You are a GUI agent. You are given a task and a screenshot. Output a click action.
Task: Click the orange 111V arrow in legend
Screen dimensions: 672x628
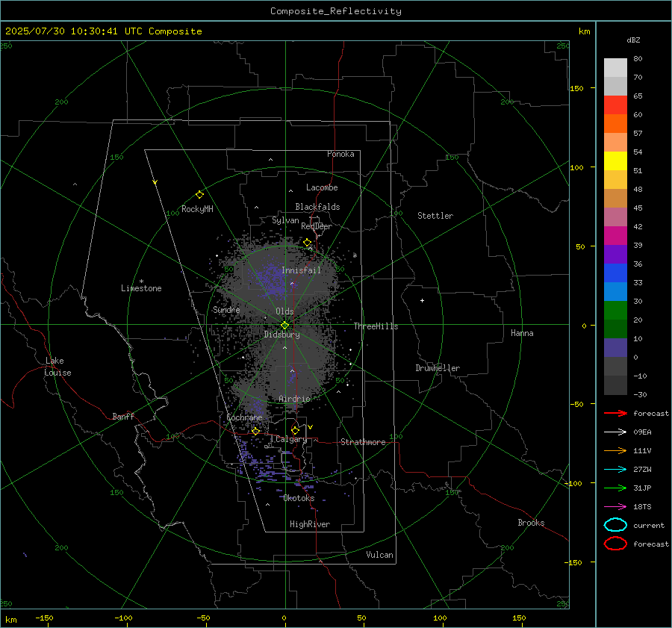coord(615,450)
